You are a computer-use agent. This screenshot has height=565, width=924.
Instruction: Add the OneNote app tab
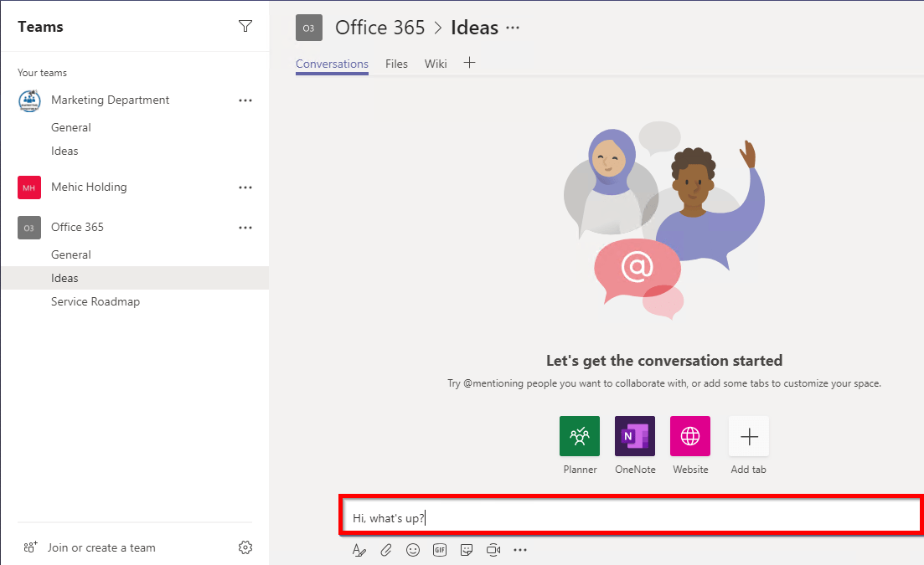click(635, 436)
